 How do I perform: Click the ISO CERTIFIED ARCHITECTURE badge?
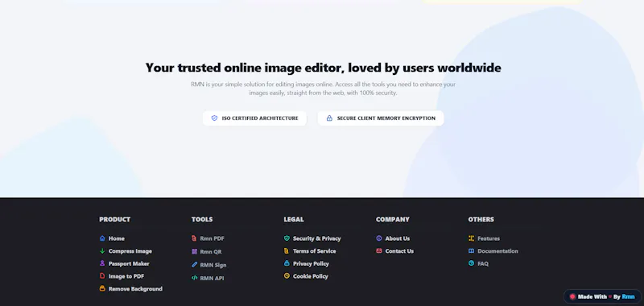tap(254, 118)
